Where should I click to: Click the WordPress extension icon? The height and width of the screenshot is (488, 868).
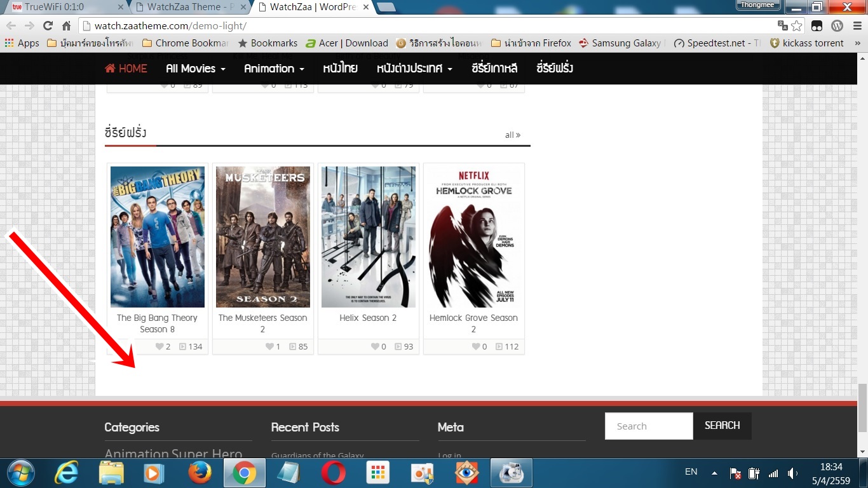point(837,26)
